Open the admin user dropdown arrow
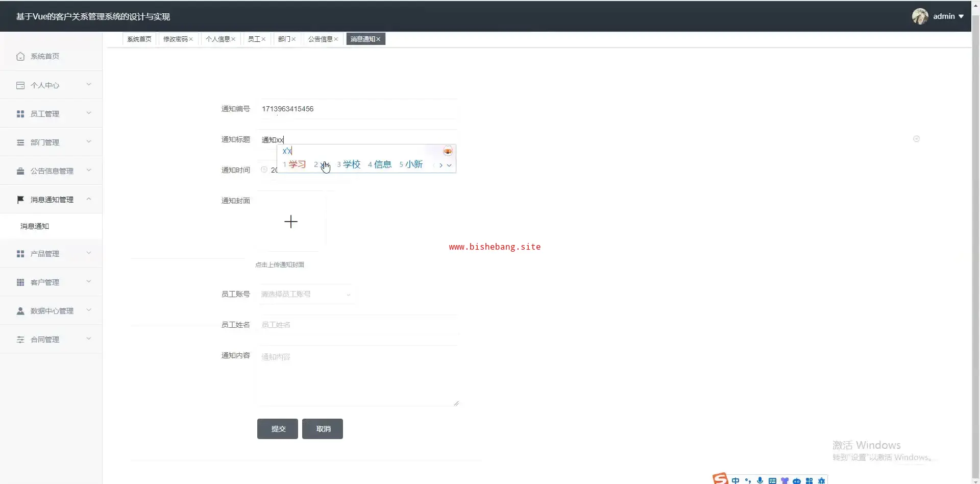Viewport: 980px width, 484px height. (x=961, y=16)
